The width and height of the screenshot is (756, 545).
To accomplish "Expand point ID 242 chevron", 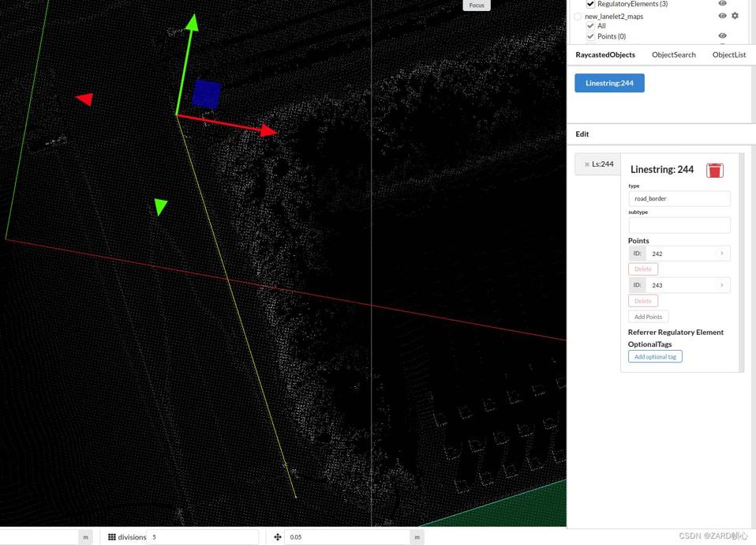I will [x=721, y=254].
